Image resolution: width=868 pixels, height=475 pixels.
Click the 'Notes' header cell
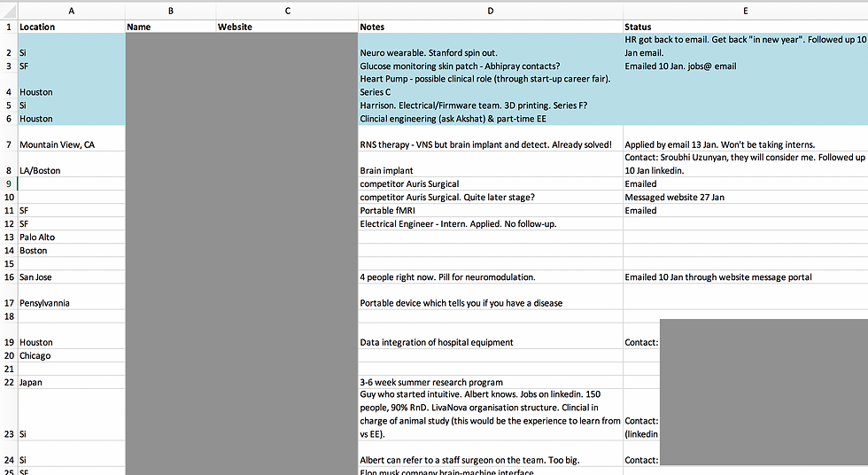[x=491, y=27]
